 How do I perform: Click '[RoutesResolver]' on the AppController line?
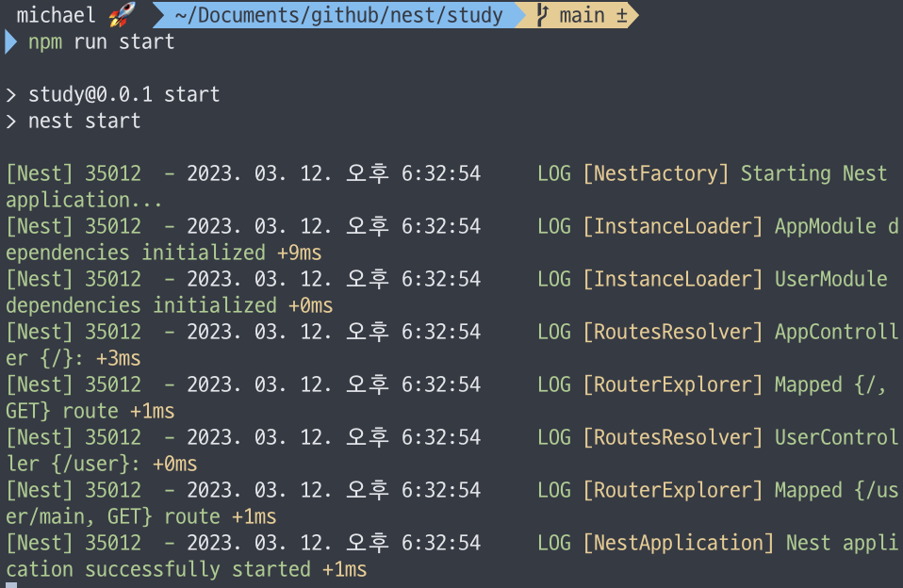pyautogui.click(x=673, y=332)
